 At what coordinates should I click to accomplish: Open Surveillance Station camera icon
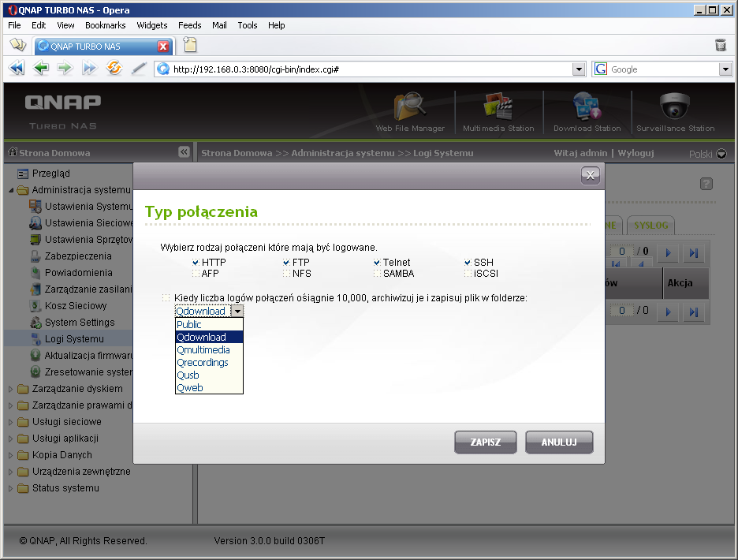click(674, 106)
